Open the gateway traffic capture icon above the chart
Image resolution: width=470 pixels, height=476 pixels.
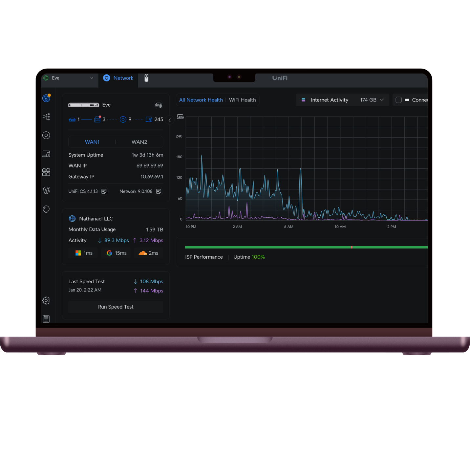pos(180,117)
